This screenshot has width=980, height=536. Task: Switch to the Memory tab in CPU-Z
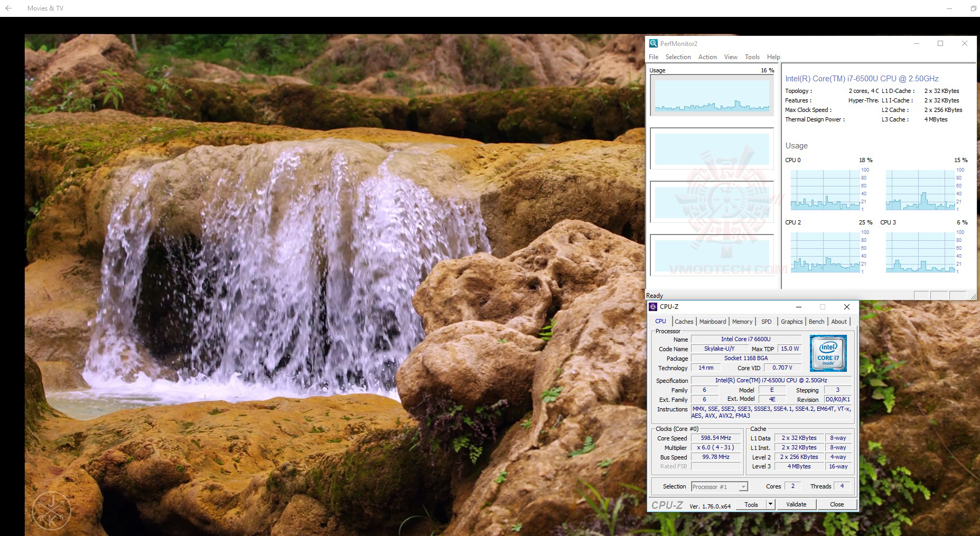742,322
